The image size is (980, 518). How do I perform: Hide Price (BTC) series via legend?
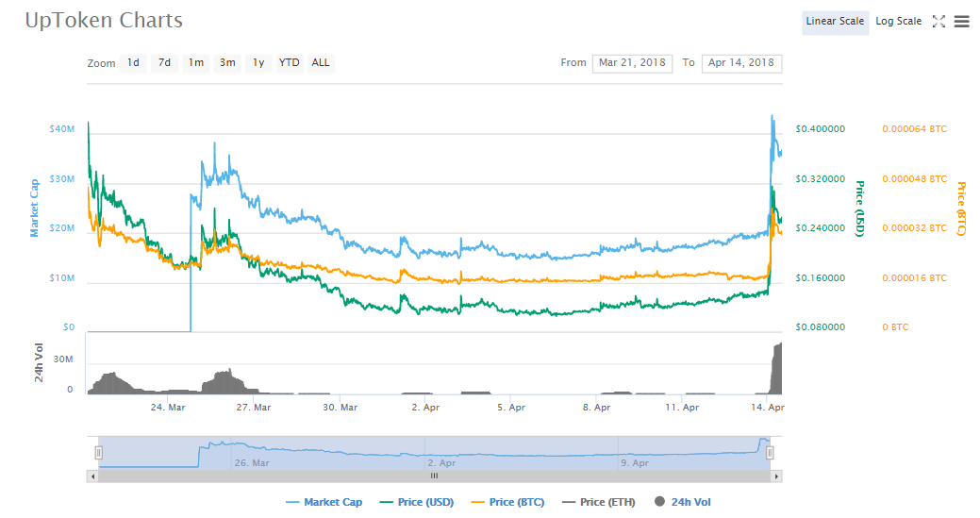click(507, 502)
